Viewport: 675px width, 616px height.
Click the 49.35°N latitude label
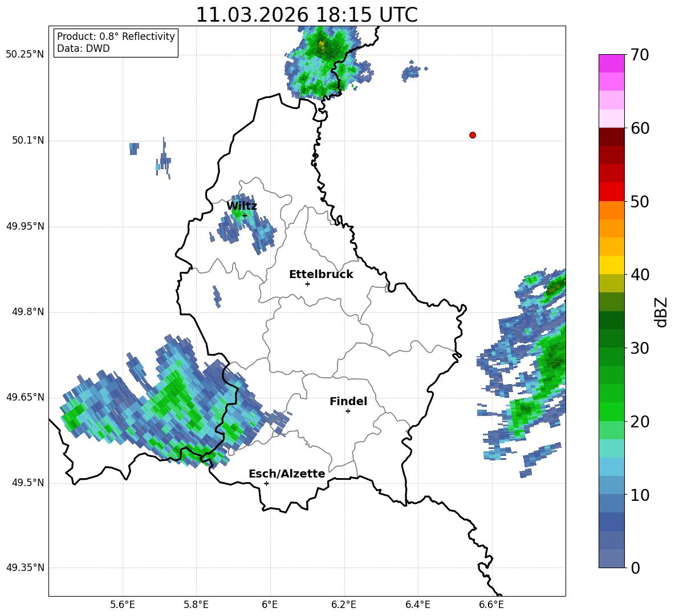(25, 568)
